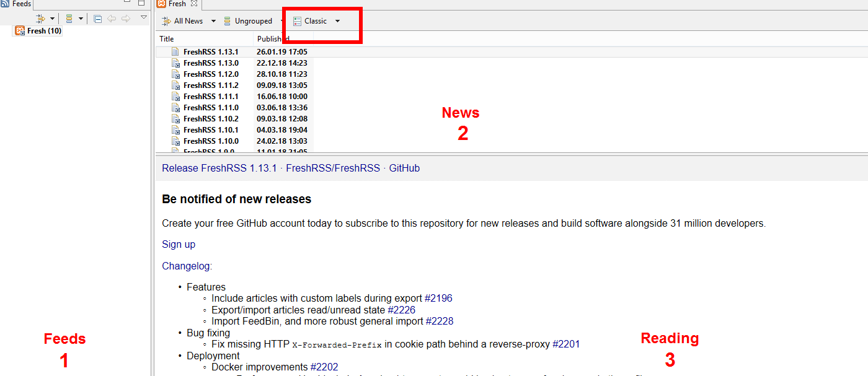This screenshot has width=868, height=376.
Task: Open the Release FreshRSS 1.13.1 link
Action: (219, 168)
